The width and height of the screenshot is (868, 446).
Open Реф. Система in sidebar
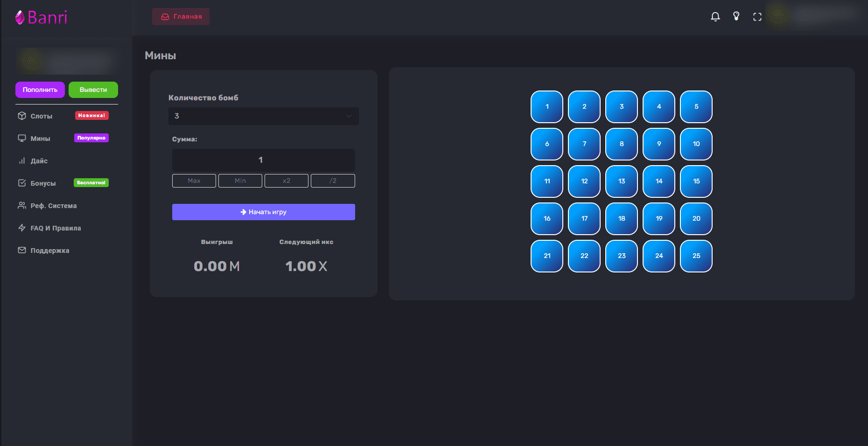pos(53,206)
